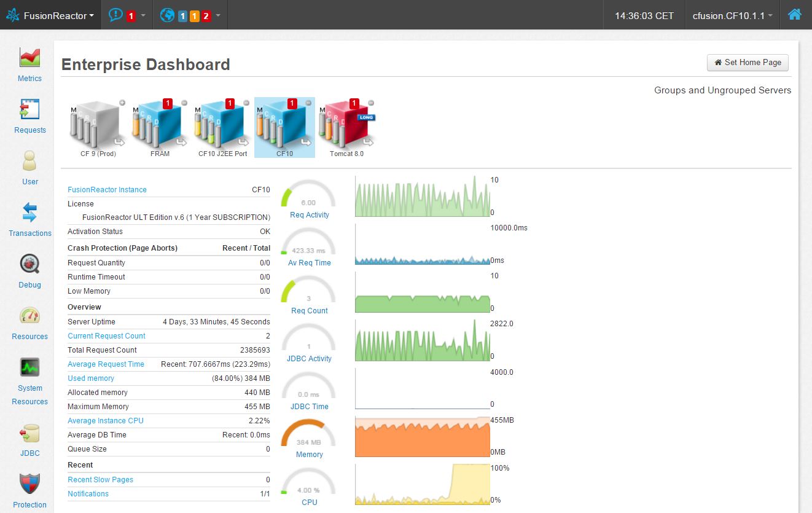Click the red alert badge on Tomcat 8.0

(x=354, y=104)
